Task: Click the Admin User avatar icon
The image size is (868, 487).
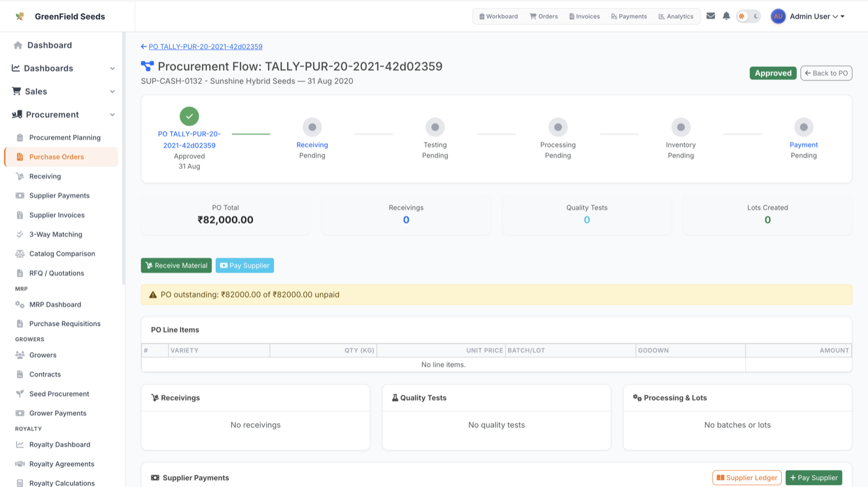Action: tap(778, 16)
